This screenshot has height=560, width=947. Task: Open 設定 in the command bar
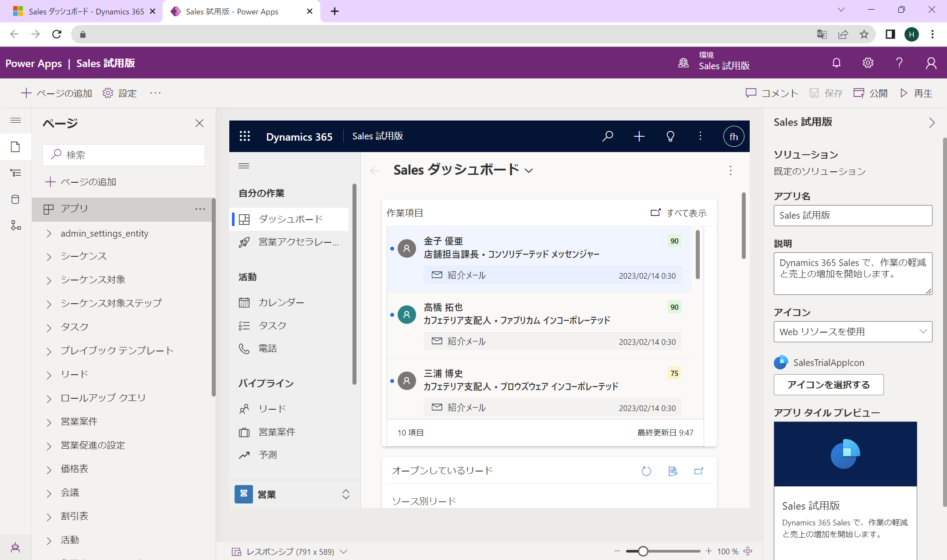click(x=120, y=93)
